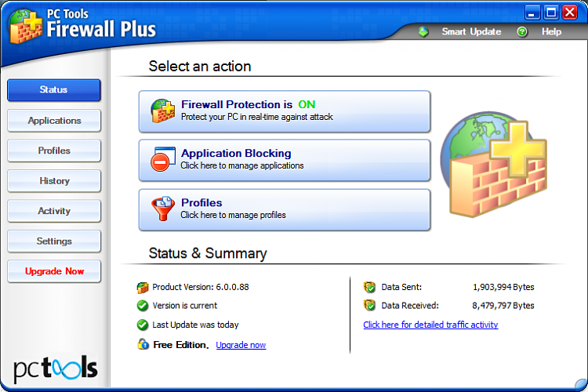Click the Smart Update globe icon

point(423,32)
